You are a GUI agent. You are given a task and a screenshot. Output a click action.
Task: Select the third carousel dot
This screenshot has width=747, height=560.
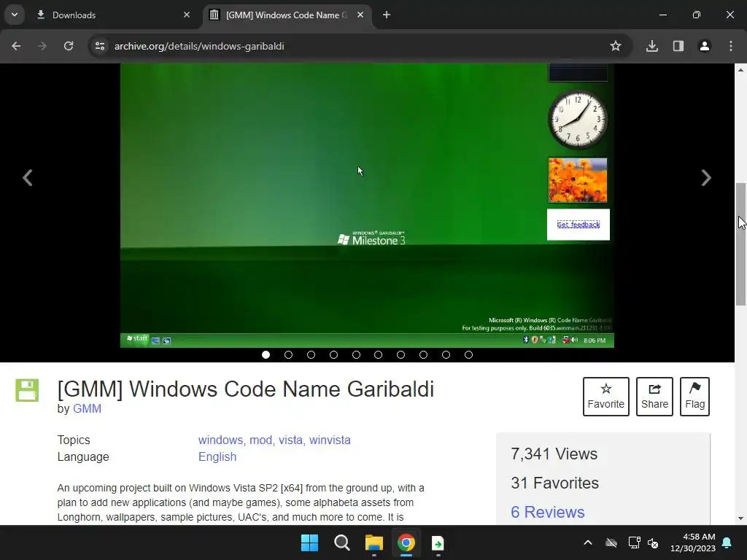311,355
